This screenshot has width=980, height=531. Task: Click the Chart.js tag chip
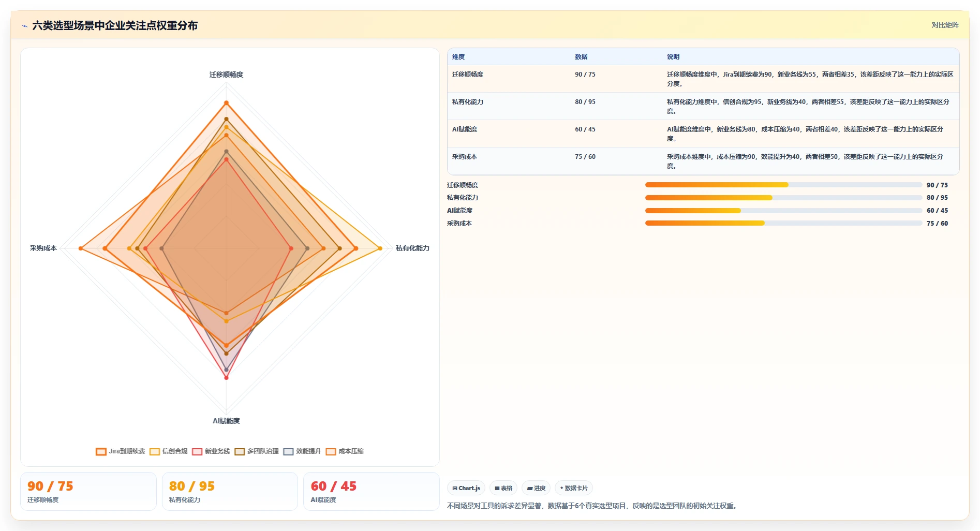pos(466,488)
